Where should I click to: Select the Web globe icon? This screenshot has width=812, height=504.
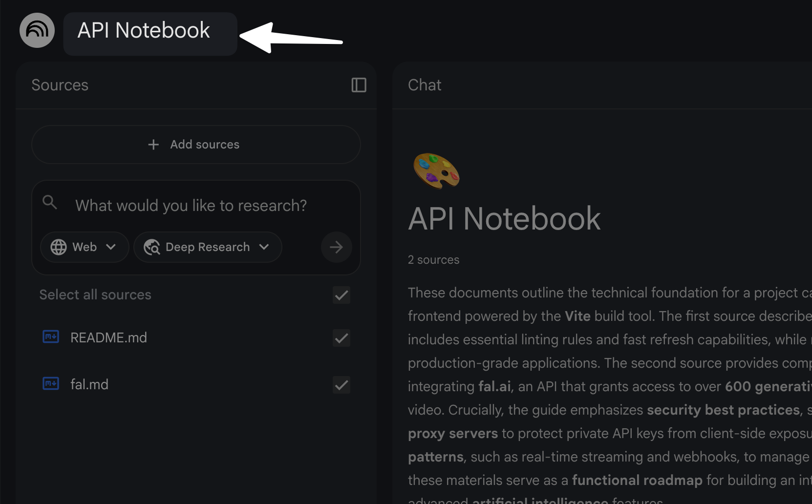58,247
